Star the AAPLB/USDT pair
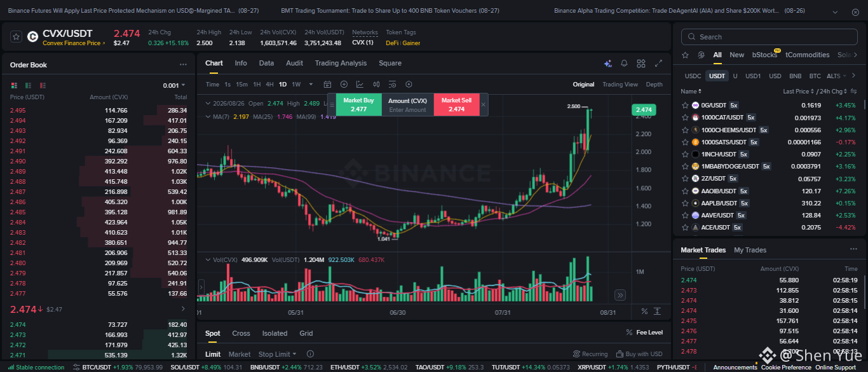Screen dimensions: 868x372 click(x=685, y=203)
